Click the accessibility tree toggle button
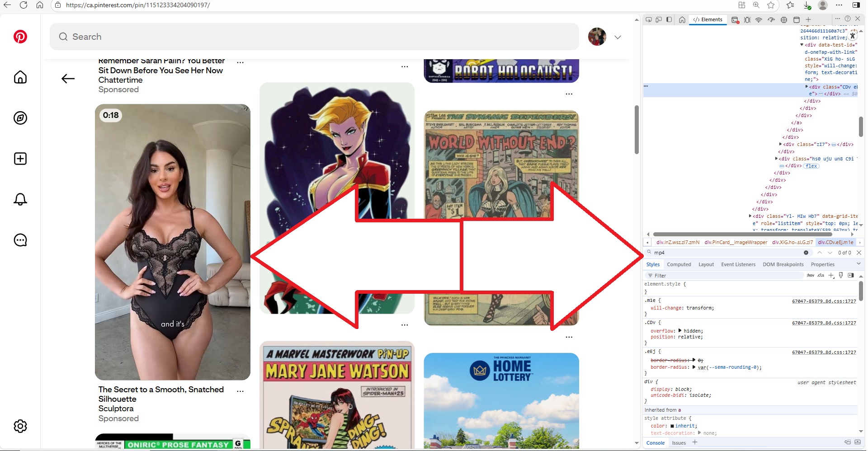The height and width of the screenshot is (451, 868). [x=853, y=36]
